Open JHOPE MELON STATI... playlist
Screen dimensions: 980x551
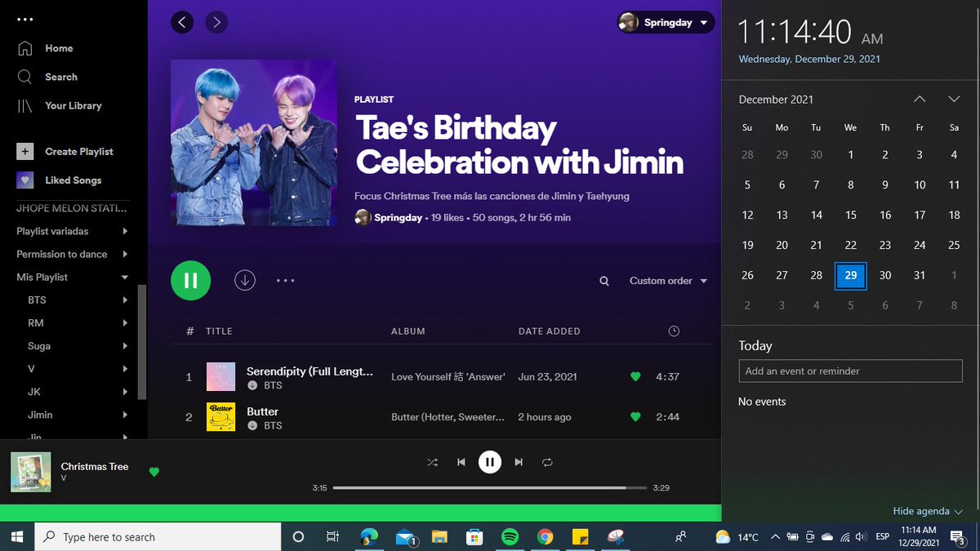tap(71, 208)
